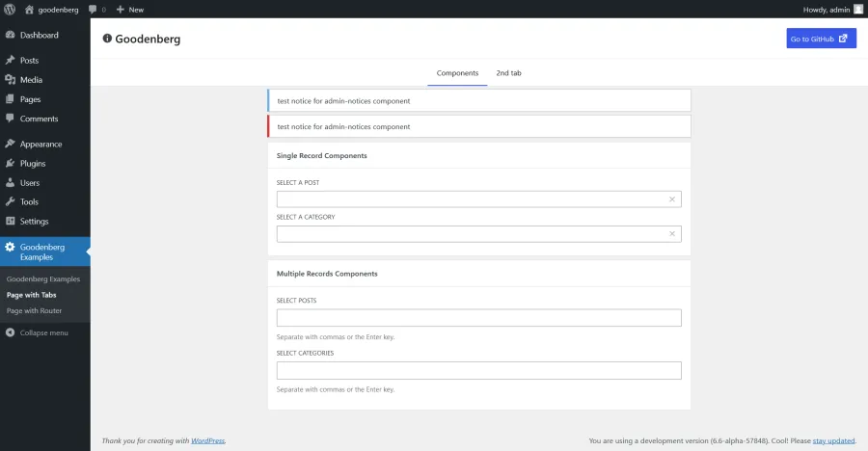
Task: Clear the Select a Category field
Action: (x=672, y=233)
